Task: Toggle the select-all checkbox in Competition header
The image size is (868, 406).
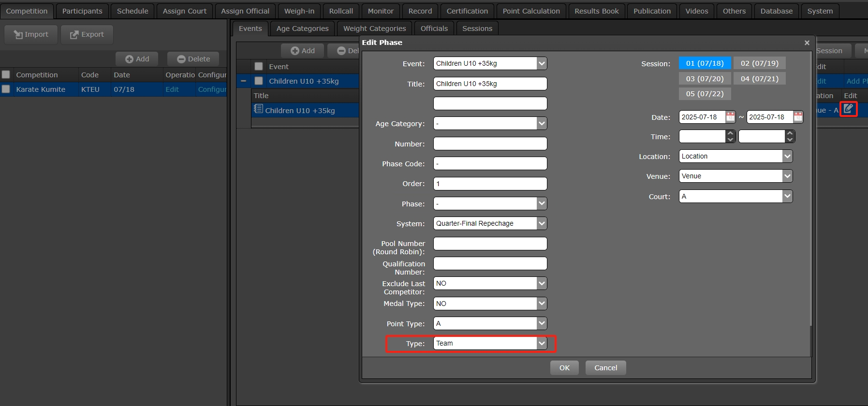Action: pos(6,75)
